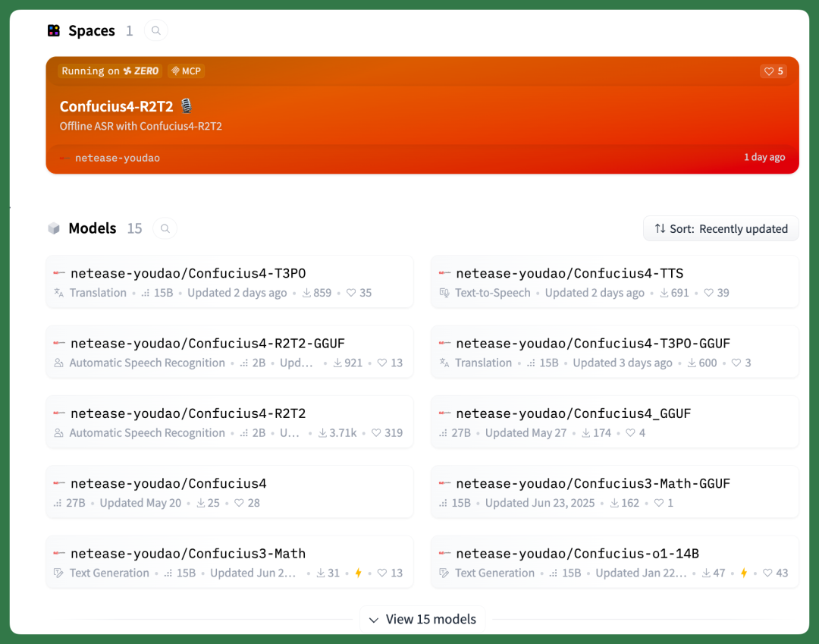Click the heart icon with 319 likes

(376, 433)
